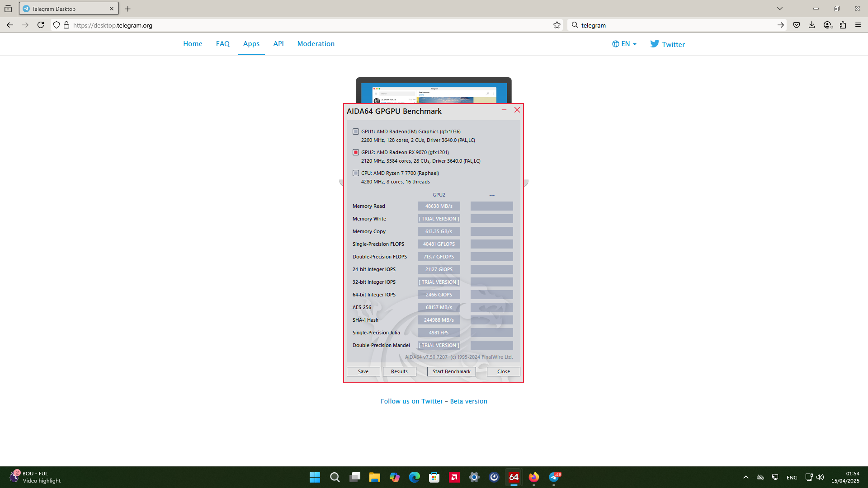868x488 pixels.
Task: Open browser application hamburger menu
Action: point(858,25)
